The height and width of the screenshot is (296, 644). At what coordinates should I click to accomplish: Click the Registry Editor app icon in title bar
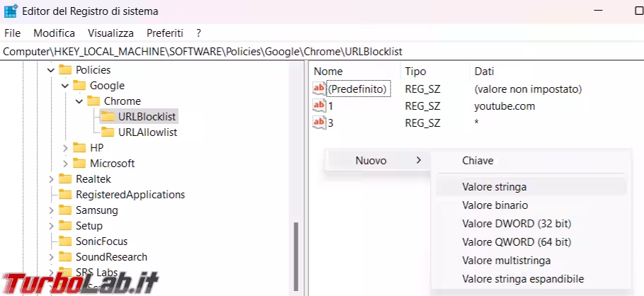coord(11,11)
